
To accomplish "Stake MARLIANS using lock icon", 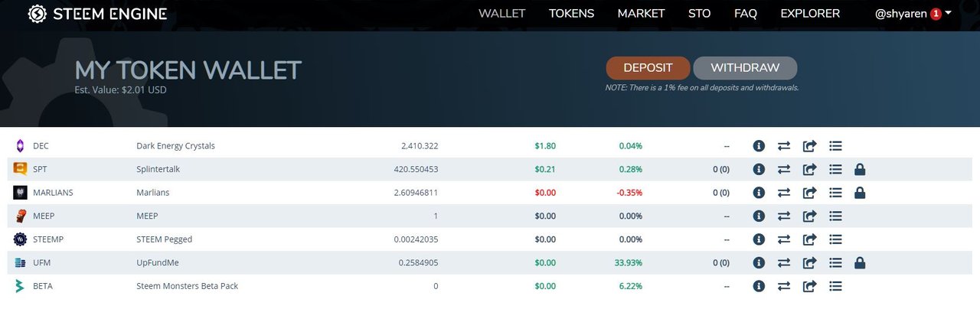I will pyautogui.click(x=860, y=193).
